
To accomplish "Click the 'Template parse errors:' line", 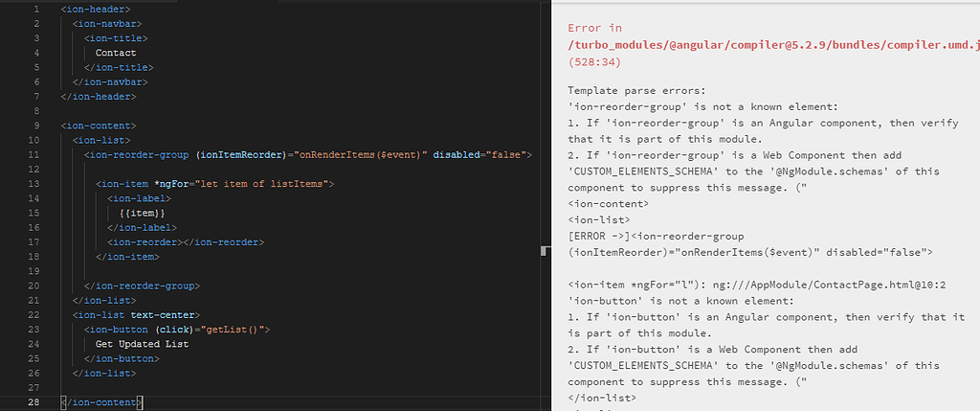I will point(636,91).
